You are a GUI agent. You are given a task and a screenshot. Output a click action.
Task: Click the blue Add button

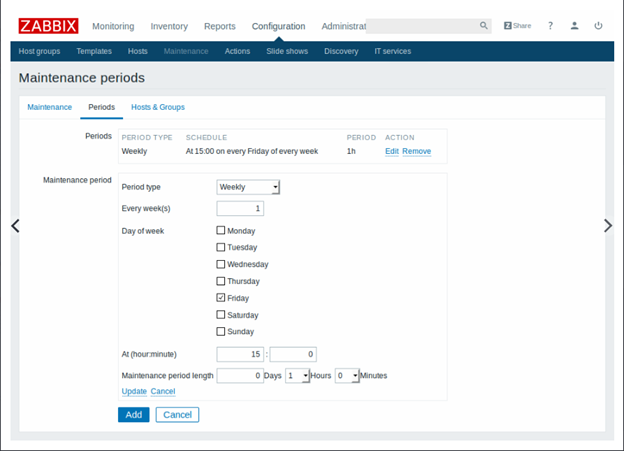click(x=134, y=415)
